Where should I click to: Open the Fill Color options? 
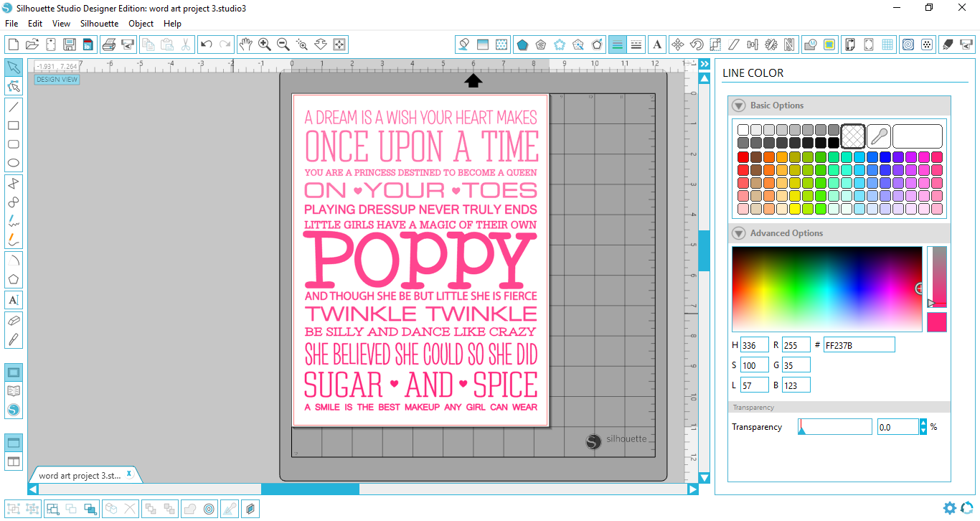(464, 44)
